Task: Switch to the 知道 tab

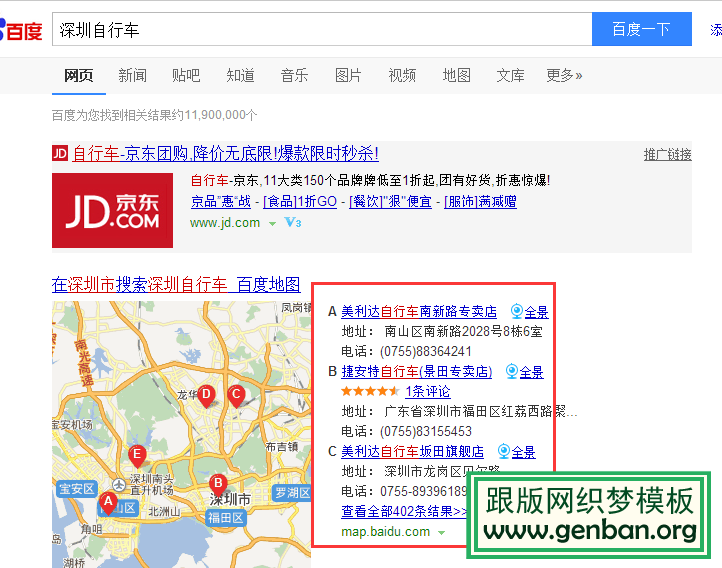Action: pyautogui.click(x=240, y=75)
